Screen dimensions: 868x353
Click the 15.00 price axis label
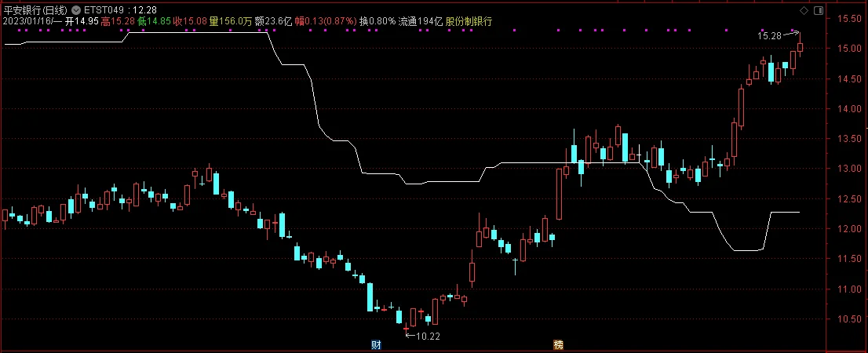[848, 49]
